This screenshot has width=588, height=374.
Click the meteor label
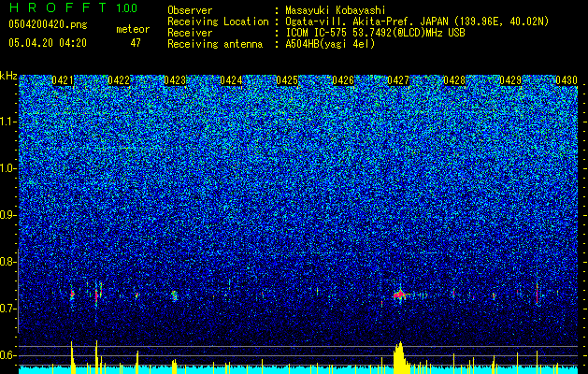(133, 29)
